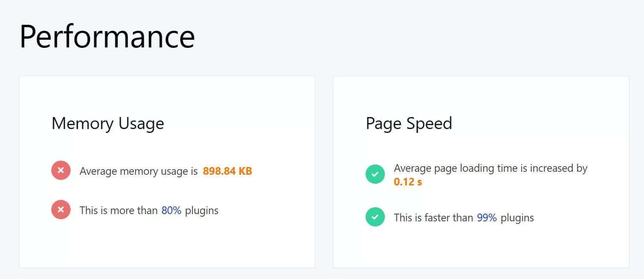This screenshot has width=644, height=279.
Task: Click empty space at the bottom of Page Speed card
Action: [x=481, y=250]
